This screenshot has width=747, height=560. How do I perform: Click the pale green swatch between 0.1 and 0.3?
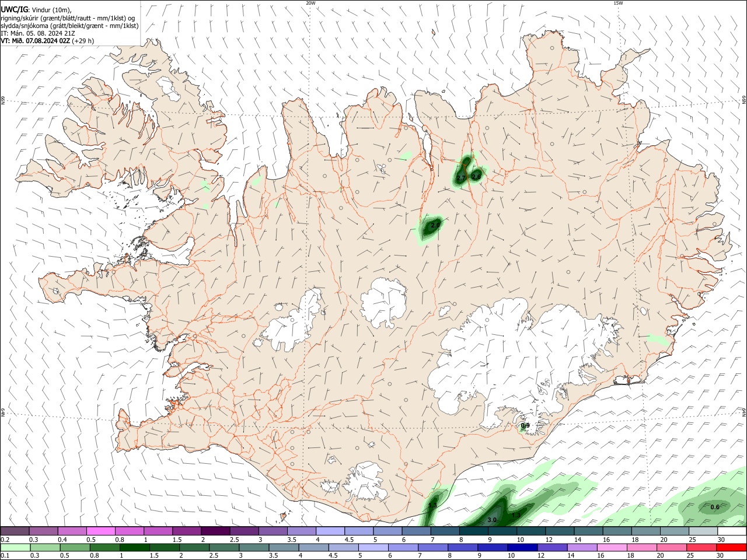click(x=15, y=547)
